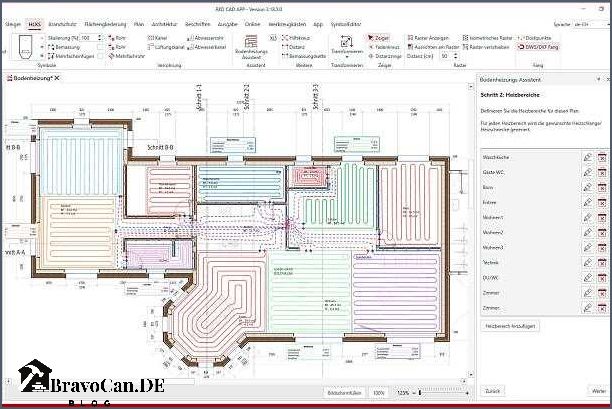Click the edit pencil icon for Waschküche
Viewport: 612px width, 409px height.
click(x=587, y=158)
